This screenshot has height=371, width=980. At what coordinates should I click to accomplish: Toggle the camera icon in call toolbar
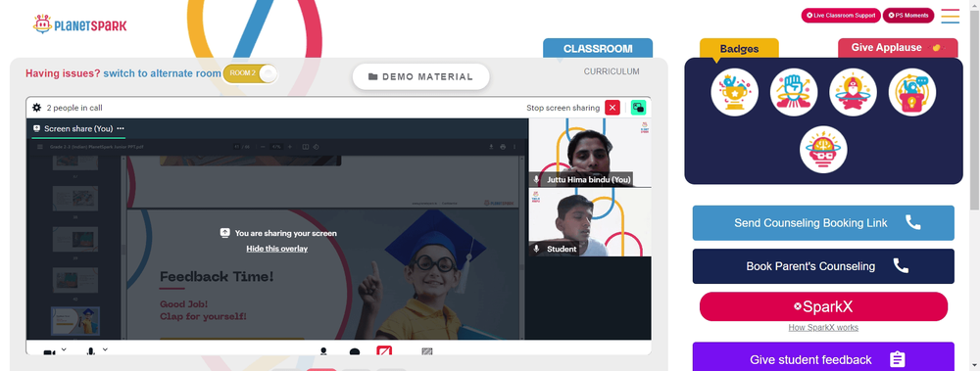coord(49,352)
